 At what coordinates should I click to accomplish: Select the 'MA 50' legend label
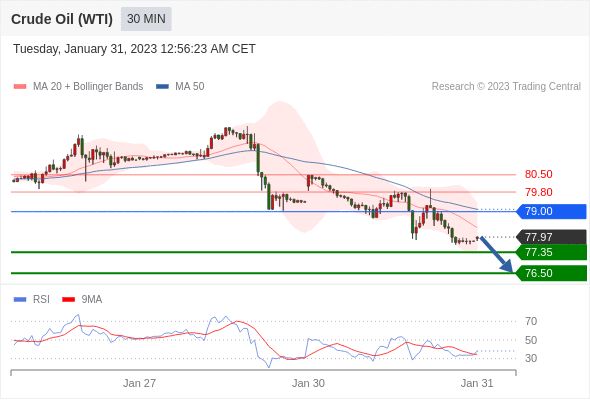[x=190, y=87]
